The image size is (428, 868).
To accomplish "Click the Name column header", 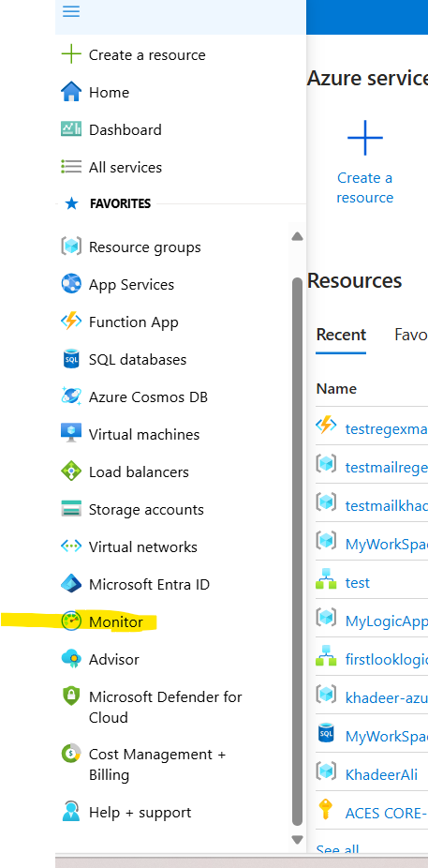I will (336, 389).
